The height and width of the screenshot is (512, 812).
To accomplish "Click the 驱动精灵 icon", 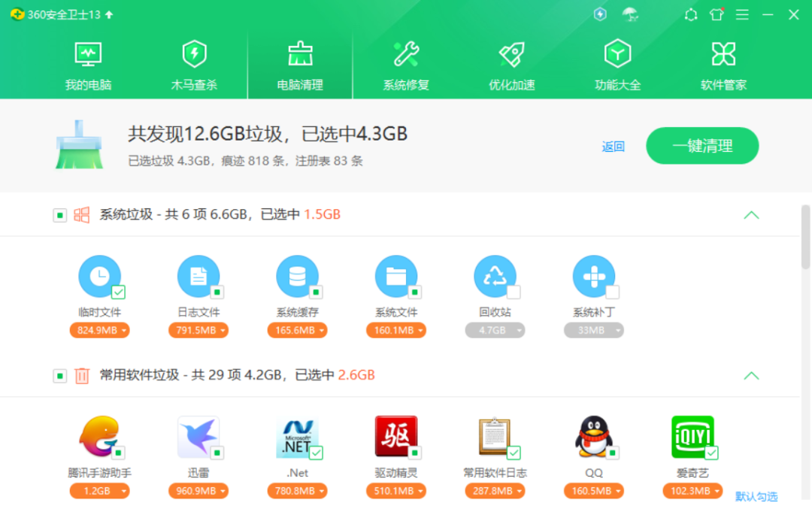I will (396, 436).
